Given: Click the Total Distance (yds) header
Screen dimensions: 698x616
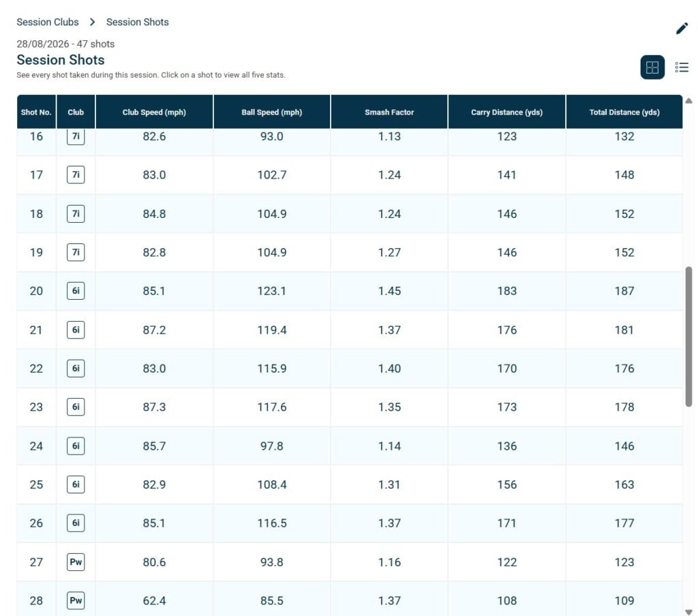Looking at the screenshot, I should tap(624, 112).
